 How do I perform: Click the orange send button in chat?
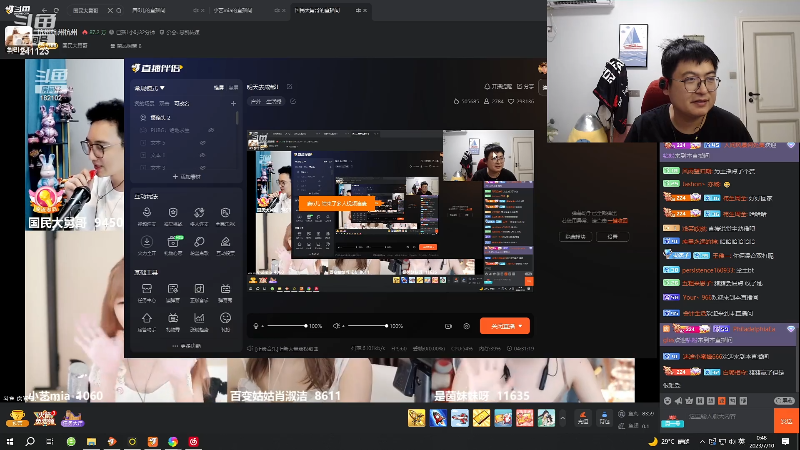[x=786, y=420]
